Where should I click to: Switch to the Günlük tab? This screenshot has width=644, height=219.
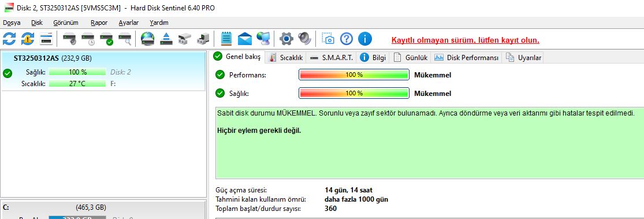(411, 58)
